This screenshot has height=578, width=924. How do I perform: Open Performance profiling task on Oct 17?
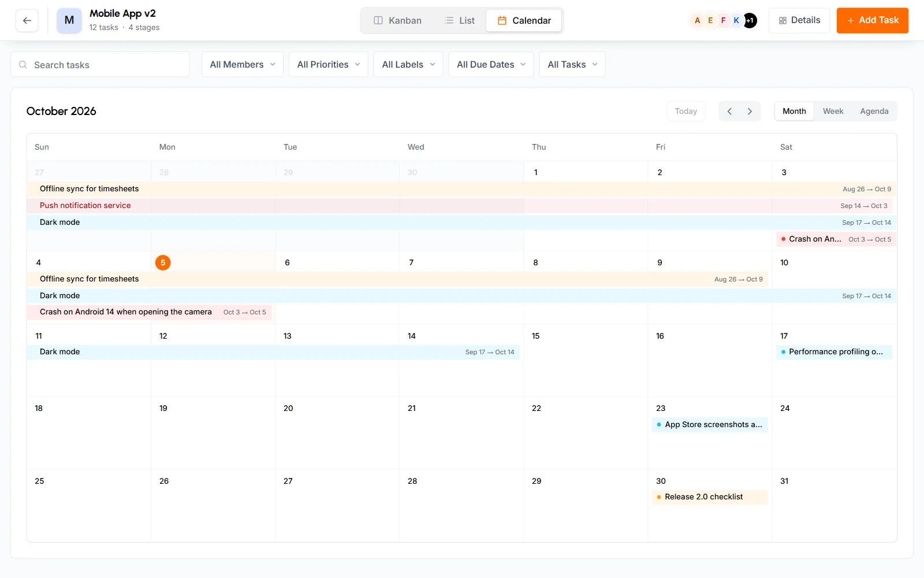coord(834,352)
